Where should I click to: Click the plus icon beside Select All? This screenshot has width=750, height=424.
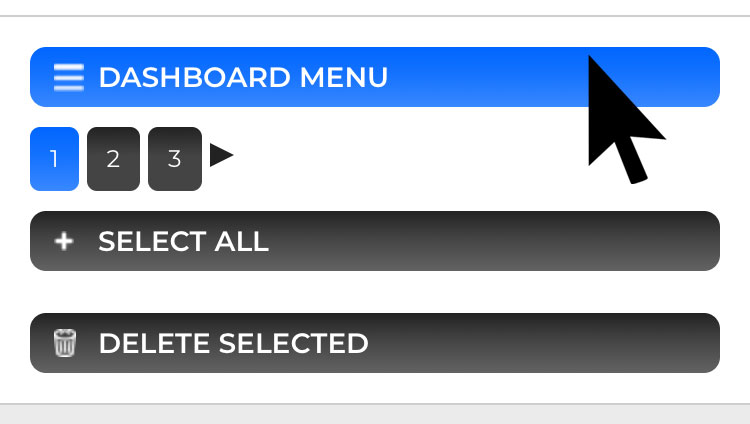click(x=64, y=241)
